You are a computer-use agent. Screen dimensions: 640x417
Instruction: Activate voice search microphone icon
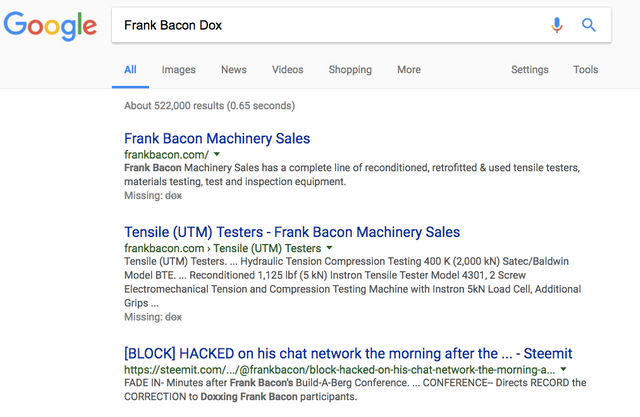coord(557,25)
